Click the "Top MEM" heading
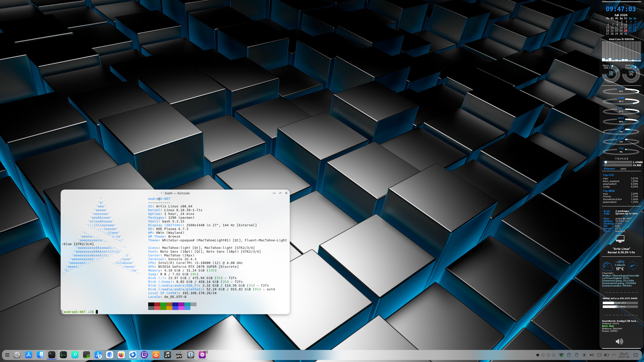The image size is (644, 362). click(x=609, y=191)
